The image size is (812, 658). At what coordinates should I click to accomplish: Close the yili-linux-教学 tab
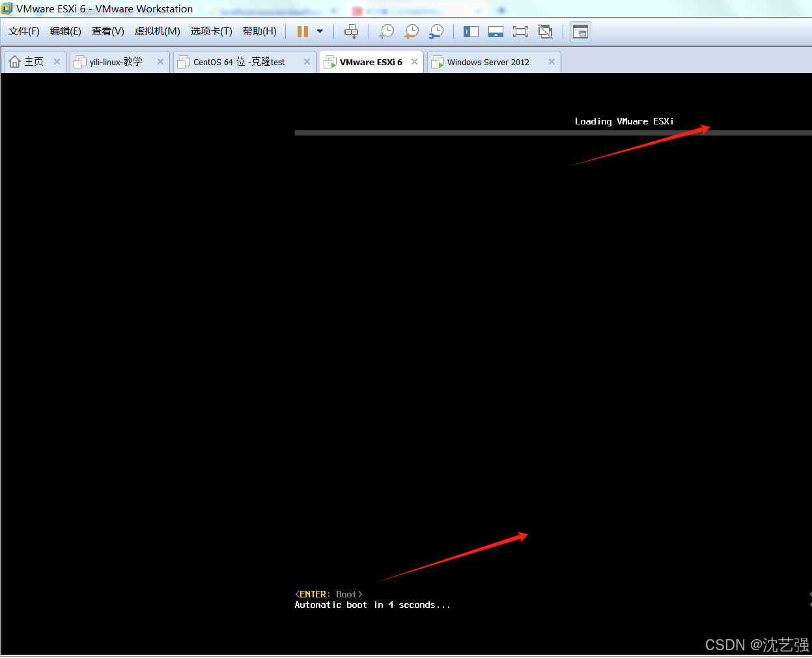tap(160, 61)
